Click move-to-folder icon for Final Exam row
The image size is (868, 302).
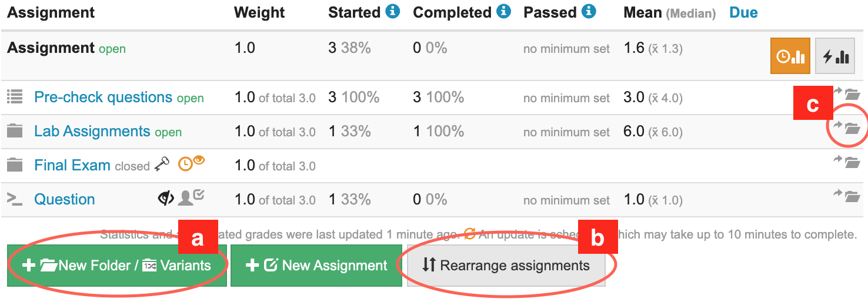(x=847, y=161)
